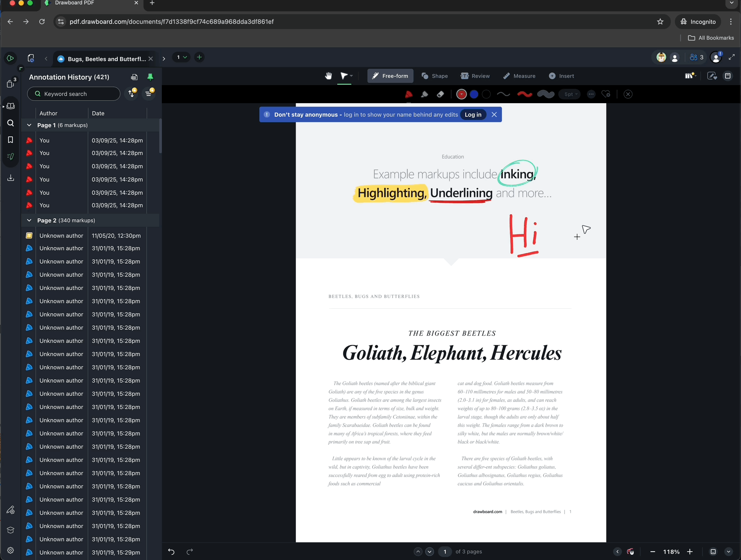Toggle the green pin on annotation panel
This screenshot has height=560, width=741.
150,77
